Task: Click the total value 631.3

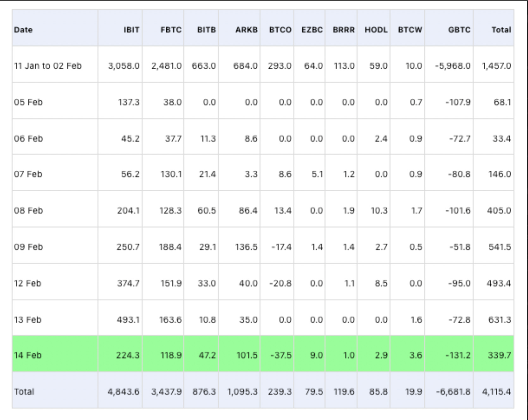Action: [x=500, y=319]
